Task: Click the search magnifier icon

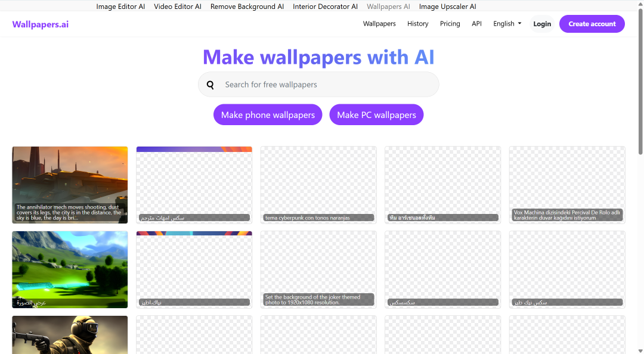Action: tap(210, 85)
